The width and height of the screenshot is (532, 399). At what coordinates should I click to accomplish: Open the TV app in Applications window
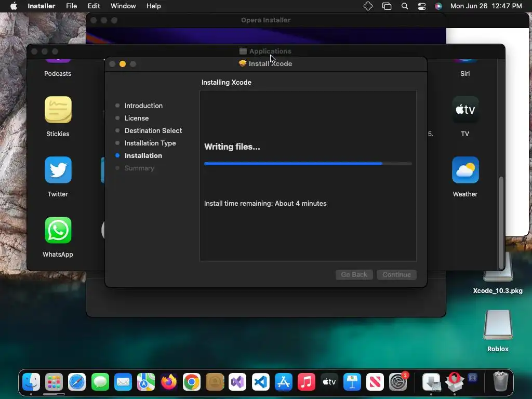click(x=465, y=110)
